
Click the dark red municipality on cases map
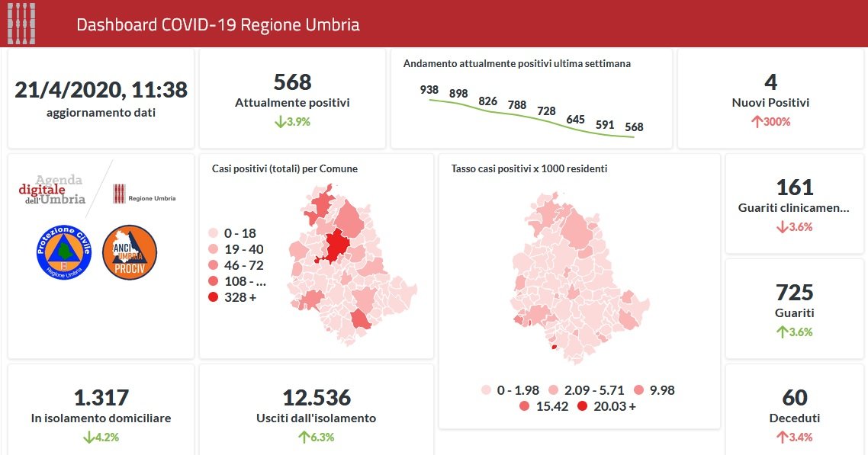click(336, 246)
